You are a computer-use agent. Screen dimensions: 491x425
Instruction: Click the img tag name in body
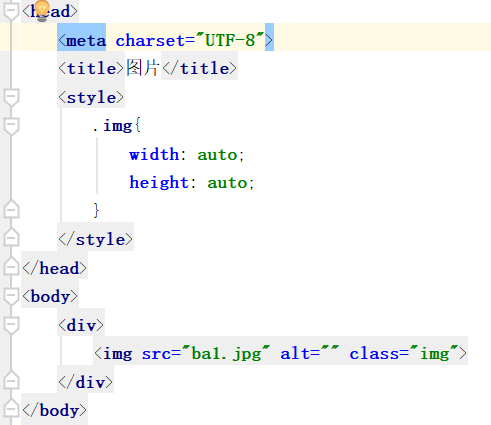click(117, 354)
